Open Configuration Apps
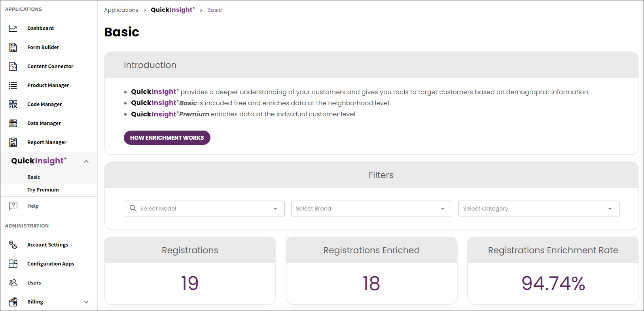This screenshot has width=644, height=311. [51, 264]
